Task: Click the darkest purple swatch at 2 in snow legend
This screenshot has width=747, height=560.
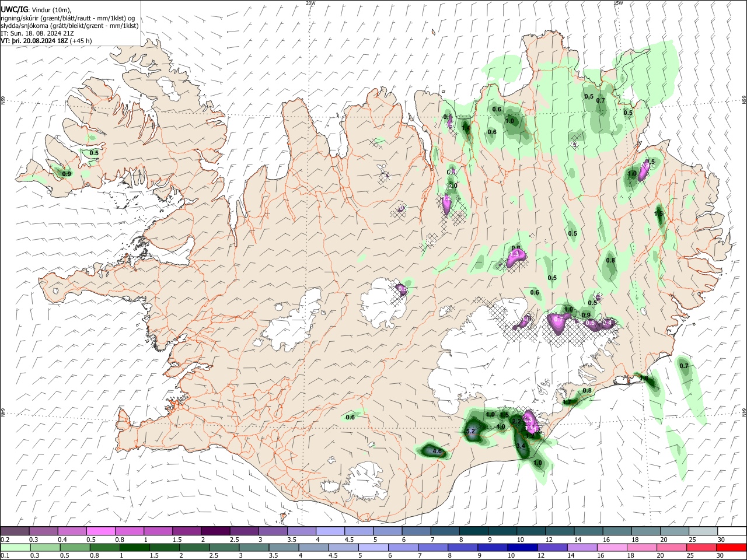Action: (x=215, y=531)
